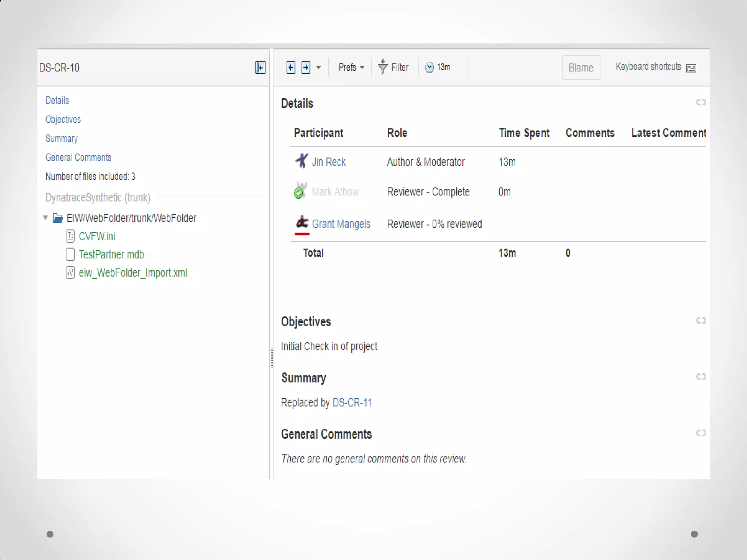The image size is (747, 560).
Task: Click the Blame button
Action: pos(581,68)
